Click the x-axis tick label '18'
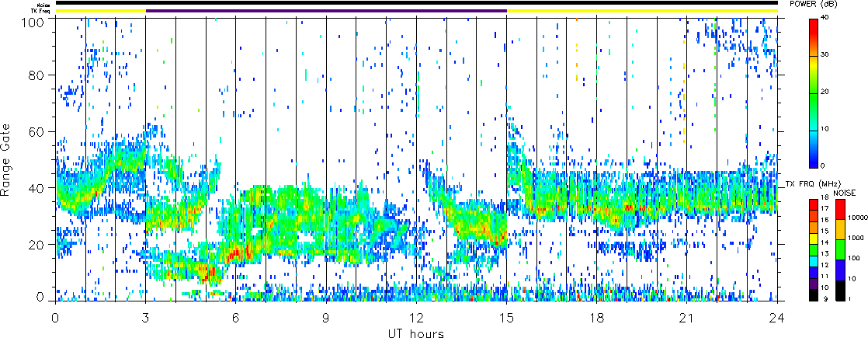Screen dimensions: 868x338 click(597, 318)
